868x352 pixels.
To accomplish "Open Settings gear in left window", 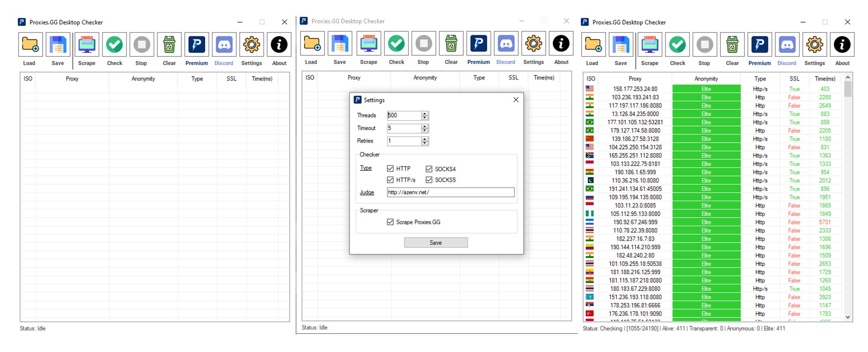I will point(251,44).
